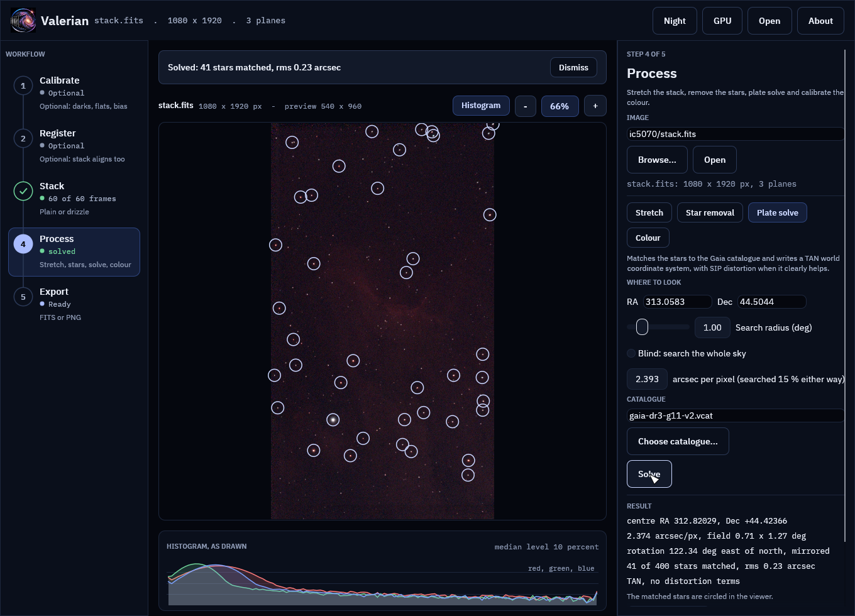Click the Valerian galaxy logo icon
855x616 pixels.
pos(23,21)
